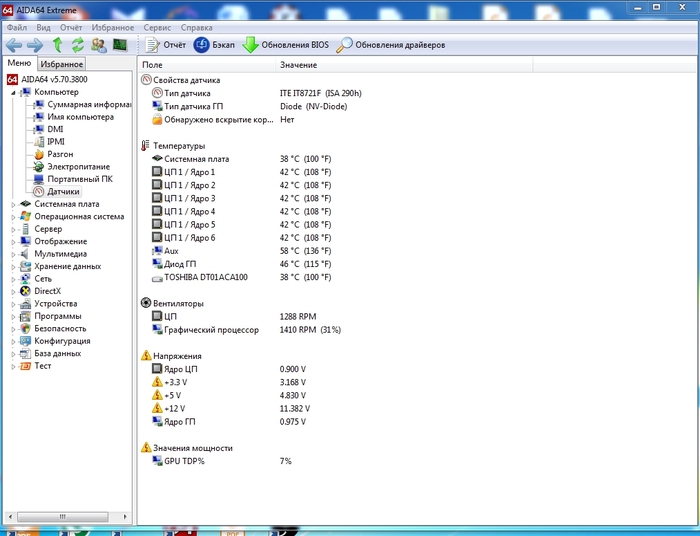Switch to the Меню tab
Screen dimensions: 700x536
click(19, 63)
